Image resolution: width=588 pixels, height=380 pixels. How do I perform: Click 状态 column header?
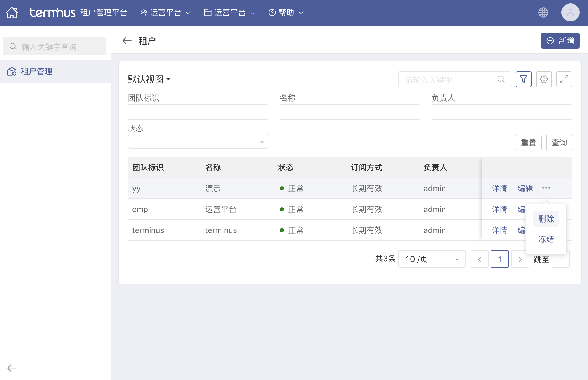tap(286, 167)
